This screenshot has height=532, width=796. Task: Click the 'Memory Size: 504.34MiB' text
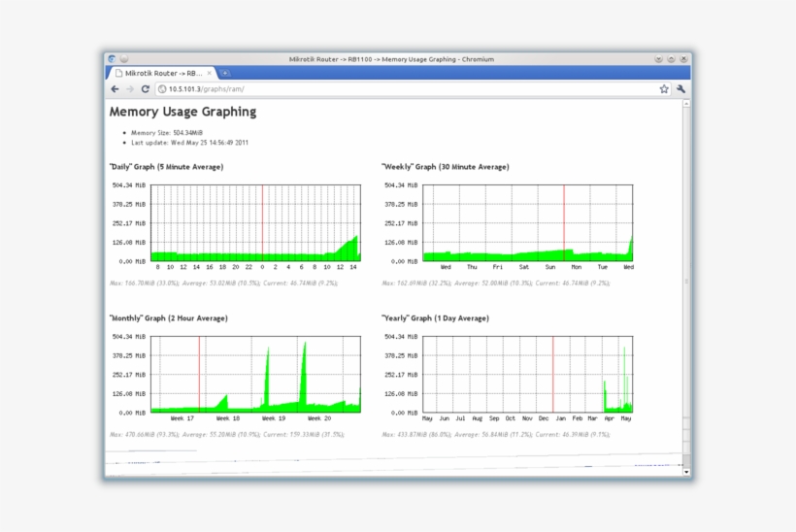(x=167, y=132)
